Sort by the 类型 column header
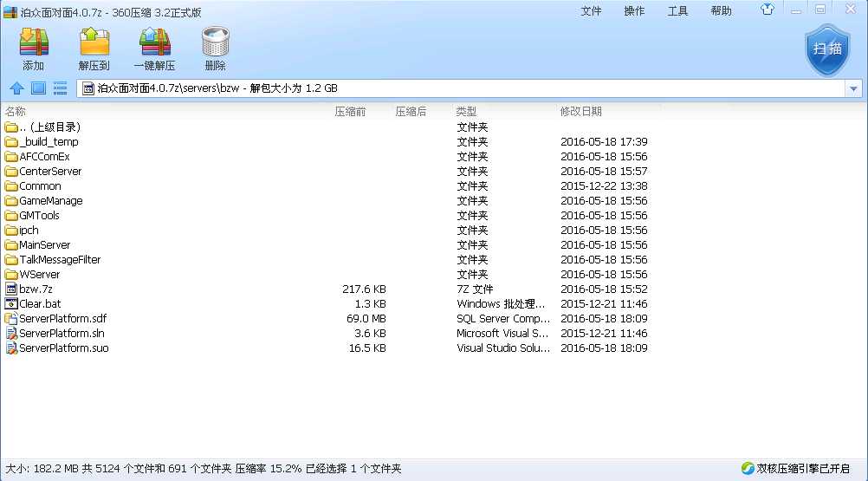 466,111
